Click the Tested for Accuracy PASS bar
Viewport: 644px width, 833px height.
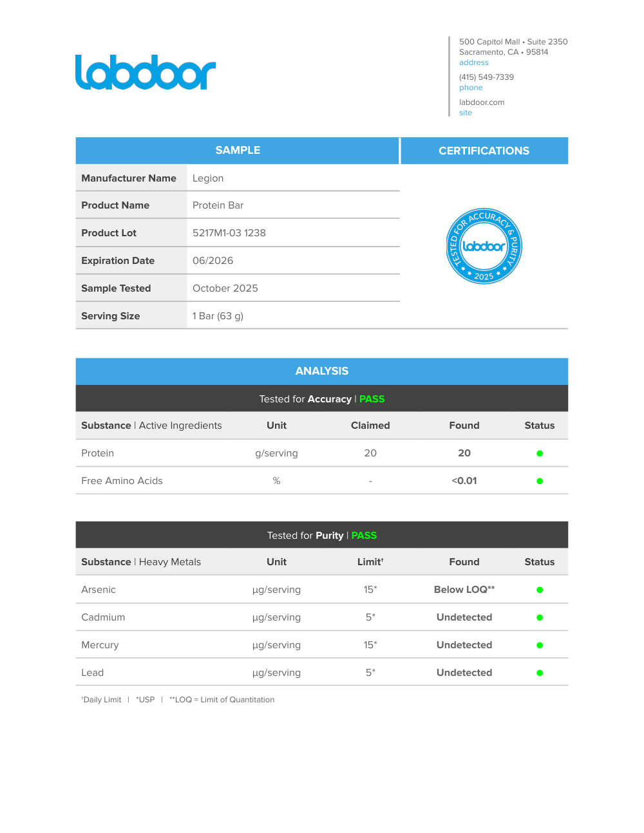pyautogui.click(x=322, y=399)
